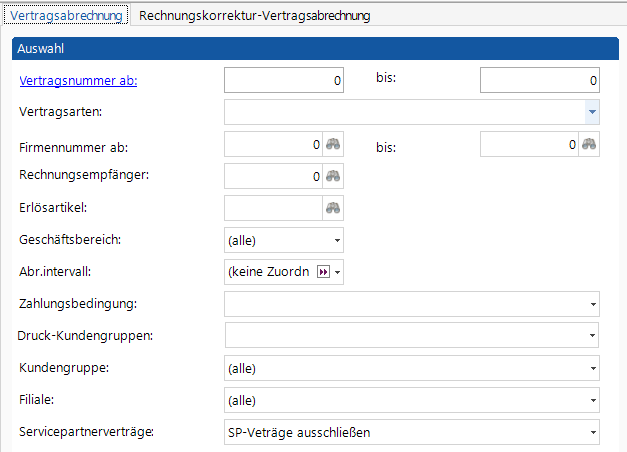
Task: Expand the Vertragsarten dropdown
Action: (x=592, y=112)
